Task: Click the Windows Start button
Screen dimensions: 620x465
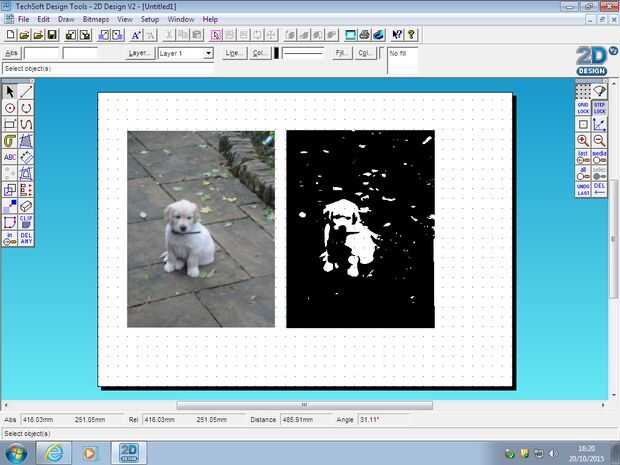Action: (16, 453)
